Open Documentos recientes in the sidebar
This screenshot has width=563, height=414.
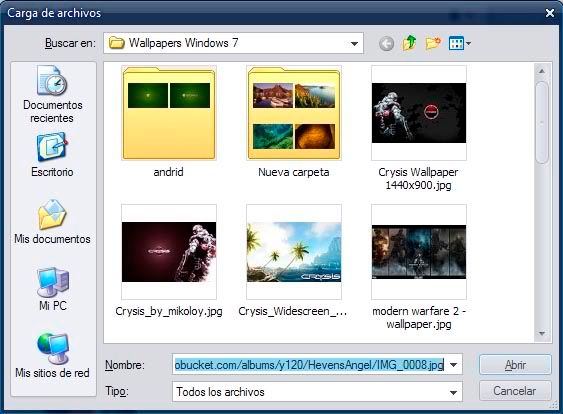pos(52,94)
